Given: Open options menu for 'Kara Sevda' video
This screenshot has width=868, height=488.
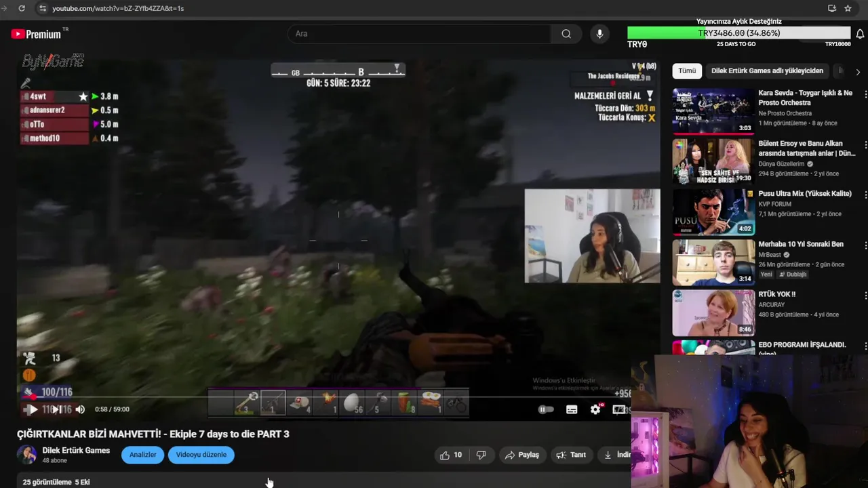Looking at the screenshot, I should pos(865,95).
